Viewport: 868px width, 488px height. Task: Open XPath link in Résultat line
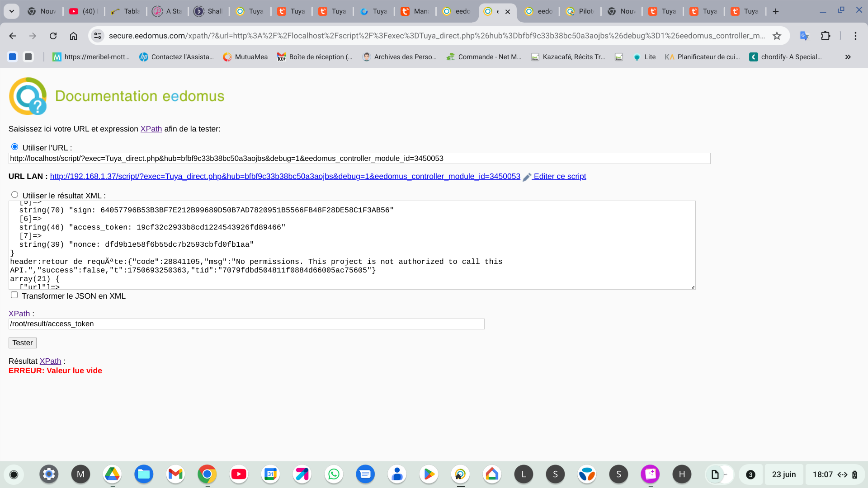coord(50,361)
